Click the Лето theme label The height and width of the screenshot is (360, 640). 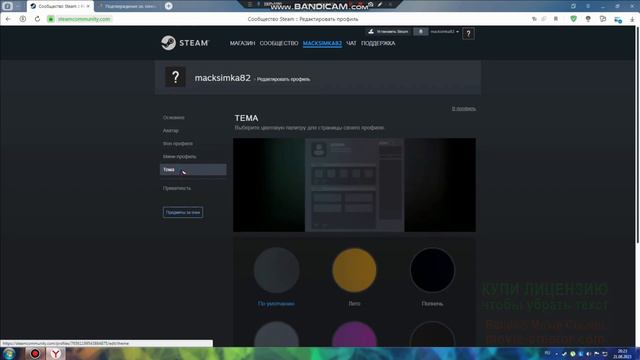click(x=354, y=304)
